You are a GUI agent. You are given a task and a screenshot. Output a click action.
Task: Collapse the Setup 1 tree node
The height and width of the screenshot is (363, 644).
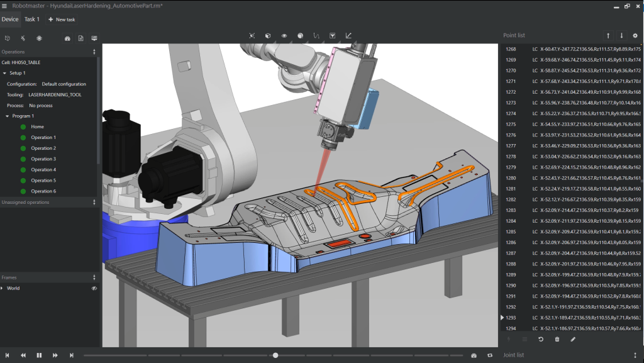tap(5, 73)
